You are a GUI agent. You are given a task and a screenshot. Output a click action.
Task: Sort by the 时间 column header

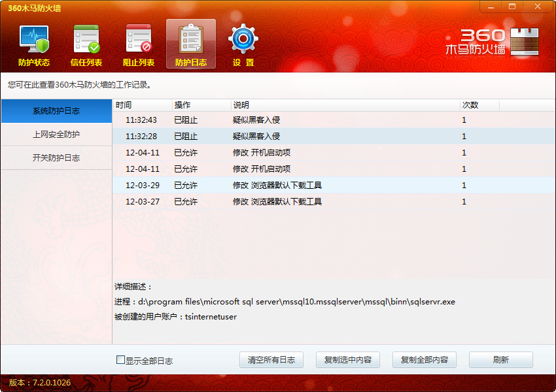(x=143, y=105)
